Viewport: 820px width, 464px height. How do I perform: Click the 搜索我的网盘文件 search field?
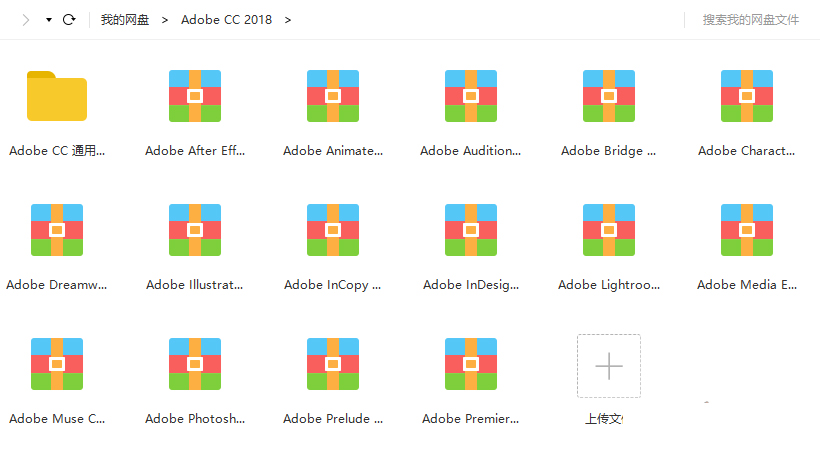point(751,20)
